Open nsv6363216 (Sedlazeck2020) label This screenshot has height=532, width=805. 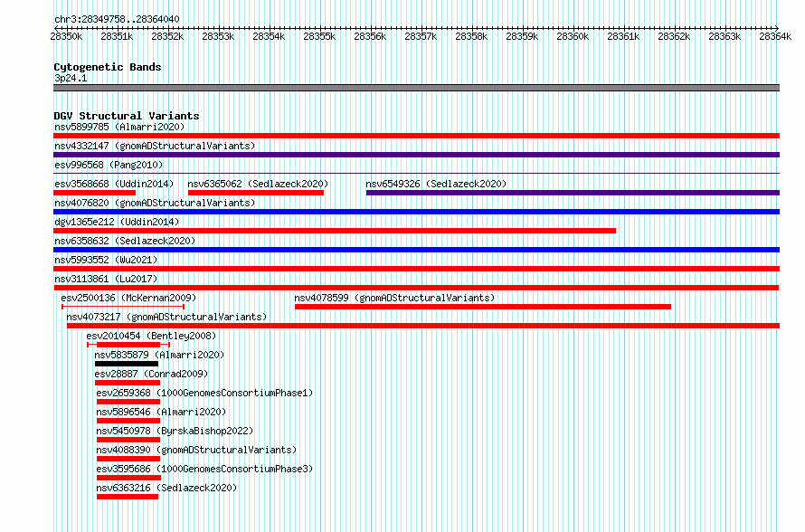pyautogui.click(x=166, y=488)
